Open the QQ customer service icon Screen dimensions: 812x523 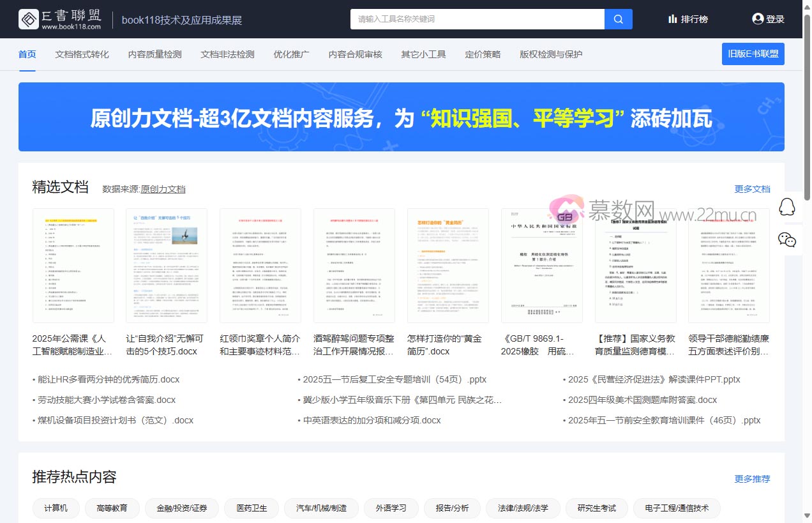pos(787,206)
